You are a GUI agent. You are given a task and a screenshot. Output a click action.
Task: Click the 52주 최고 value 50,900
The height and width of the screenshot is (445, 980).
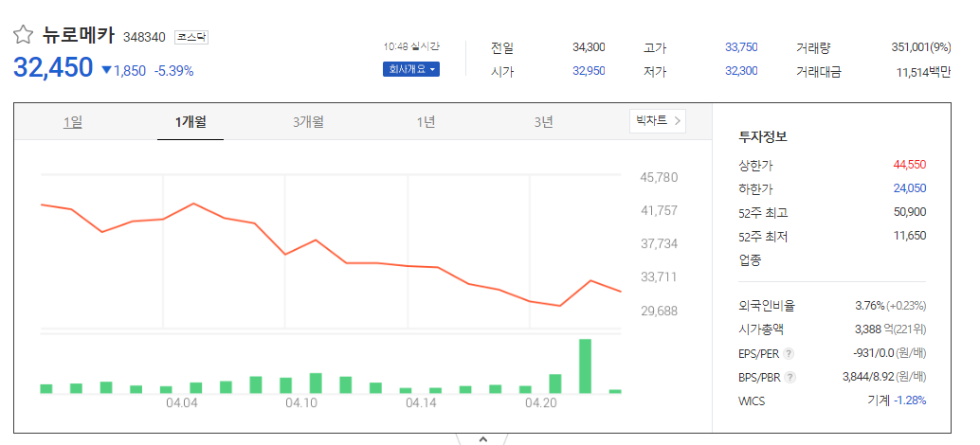[910, 212]
